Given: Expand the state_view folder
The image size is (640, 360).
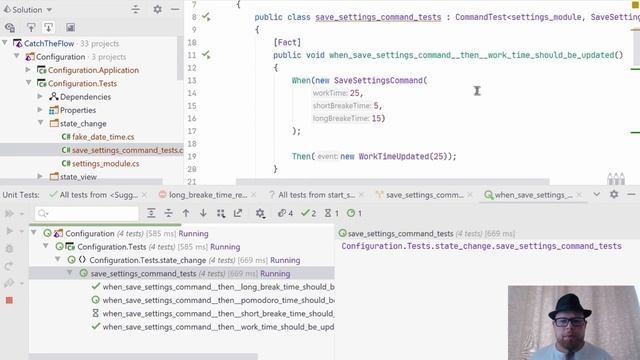Looking at the screenshot, I should pyautogui.click(x=40, y=176).
